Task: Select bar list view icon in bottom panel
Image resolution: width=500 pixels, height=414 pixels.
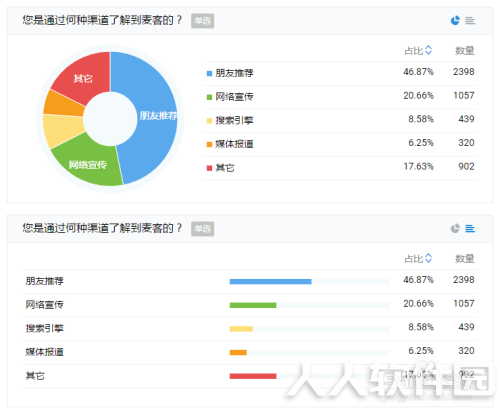Action: pyautogui.click(x=470, y=229)
